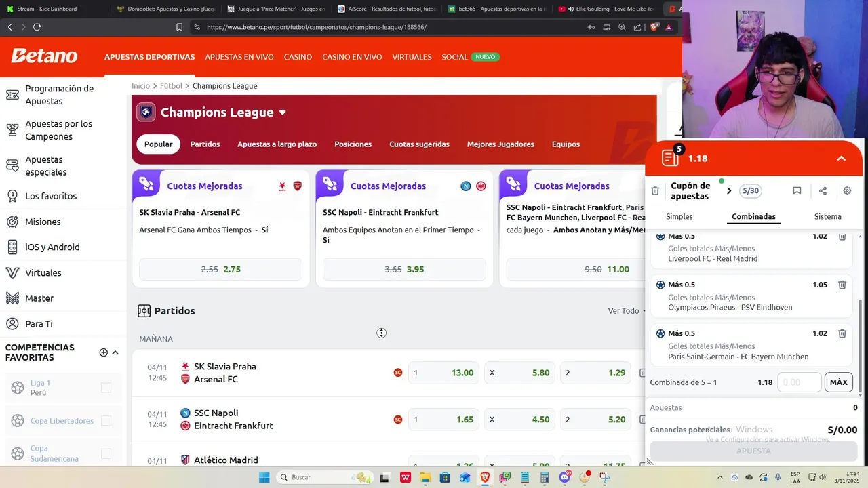Viewport: 868px width, 488px height.
Task: Select enhanced odds 3.95 Napoli - Frankfurt
Action: tap(404, 269)
